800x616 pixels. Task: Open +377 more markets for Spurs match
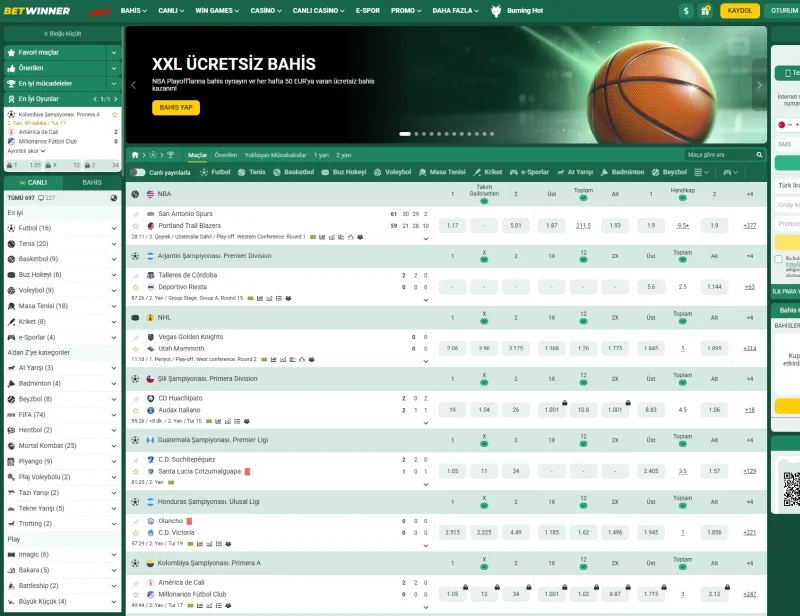(x=749, y=226)
